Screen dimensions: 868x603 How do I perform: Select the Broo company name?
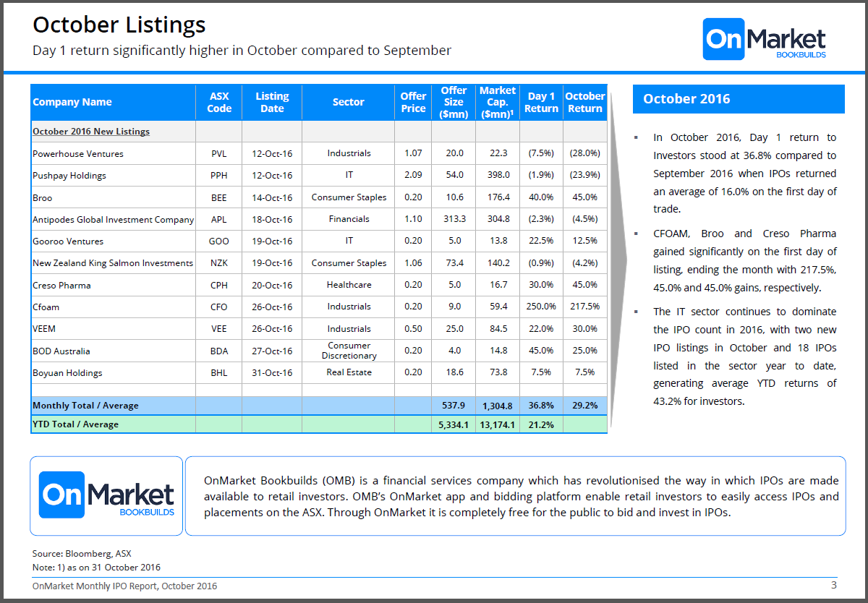43,197
